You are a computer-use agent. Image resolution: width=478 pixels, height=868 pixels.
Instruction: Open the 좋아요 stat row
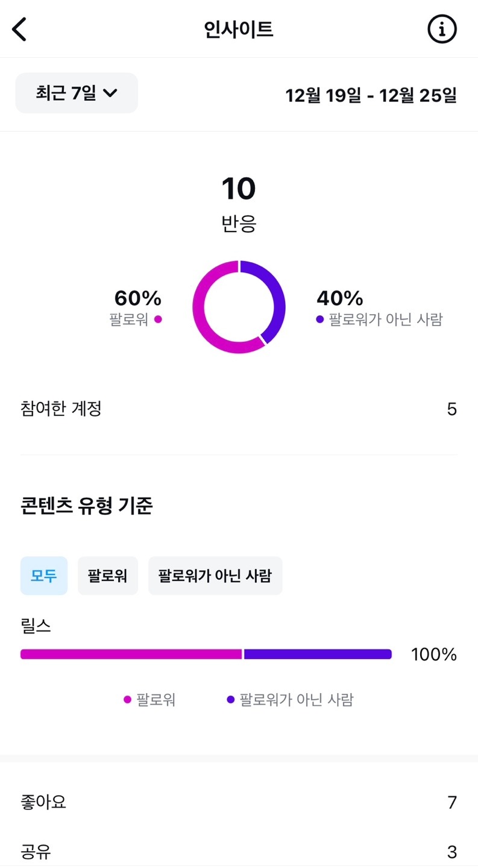click(239, 802)
